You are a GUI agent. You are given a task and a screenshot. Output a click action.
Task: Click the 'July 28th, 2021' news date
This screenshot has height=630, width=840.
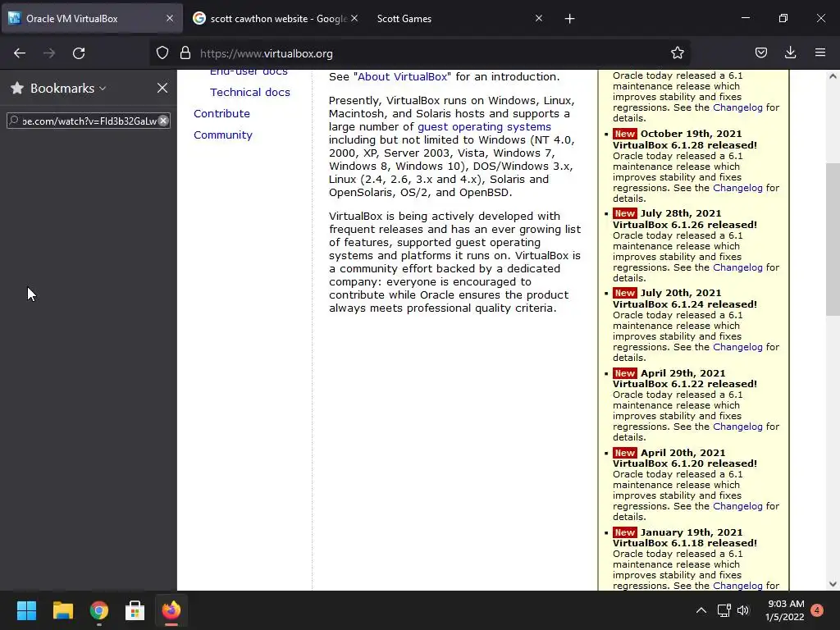coord(681,213)
